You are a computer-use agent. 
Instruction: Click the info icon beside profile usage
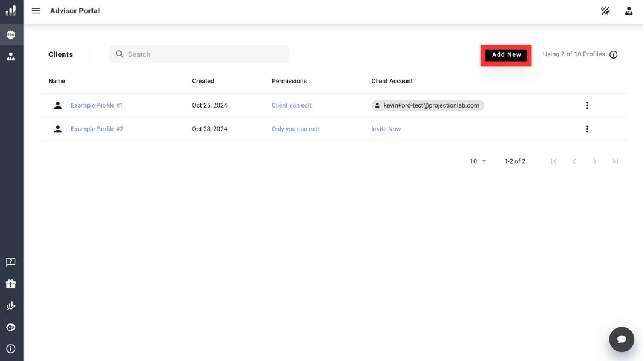(x=613, y=54)
